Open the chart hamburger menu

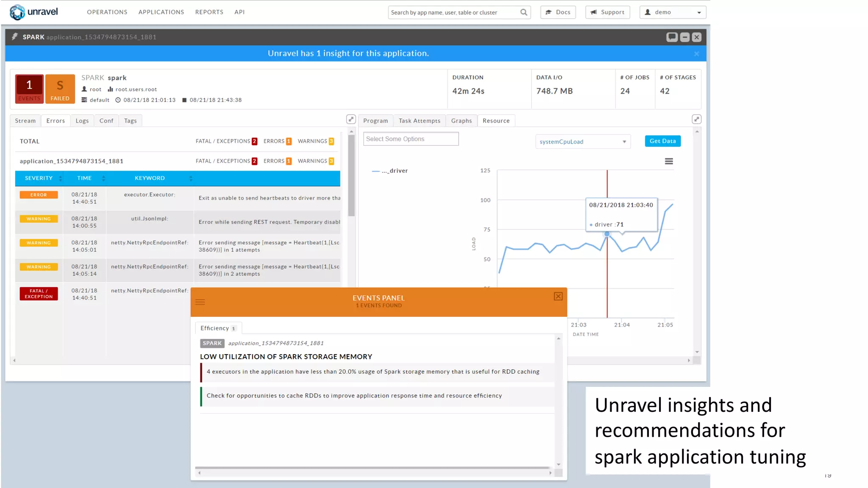click(x=669, y=161)
